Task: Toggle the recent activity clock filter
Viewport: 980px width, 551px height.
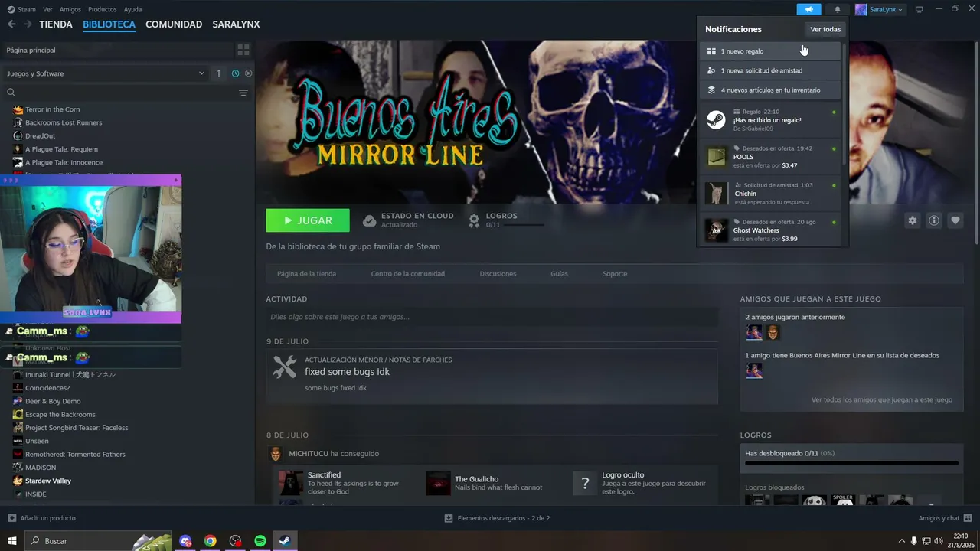Action: 235,73
